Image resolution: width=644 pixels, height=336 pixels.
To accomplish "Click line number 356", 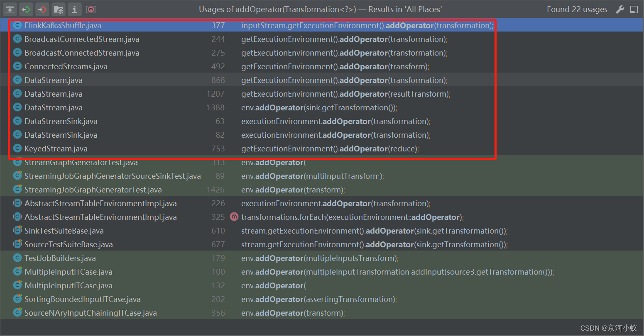I will point(218,313).
